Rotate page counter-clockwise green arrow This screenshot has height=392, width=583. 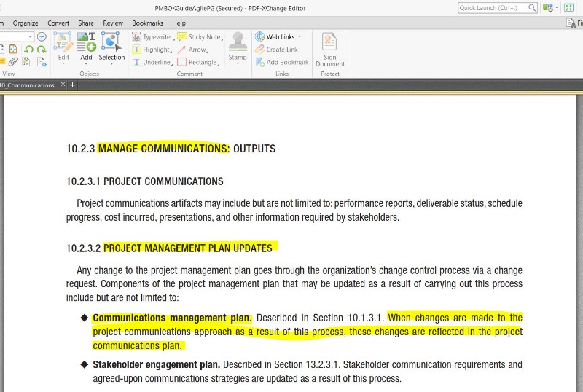click(x=29, y=50)
